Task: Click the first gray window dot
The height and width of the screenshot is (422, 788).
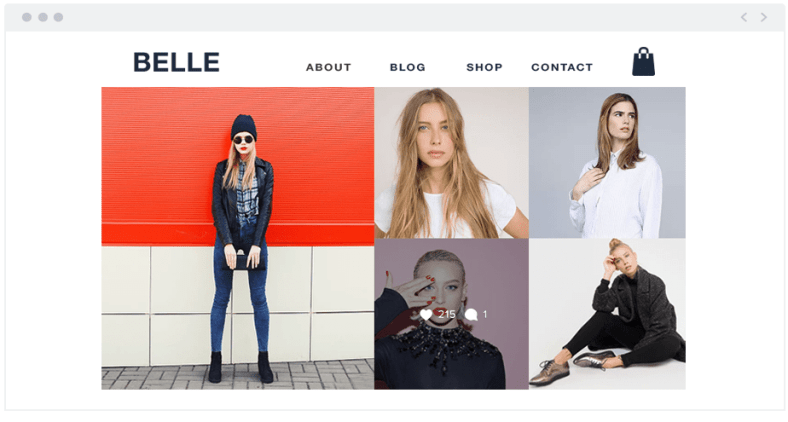Action: coord(27,17)
